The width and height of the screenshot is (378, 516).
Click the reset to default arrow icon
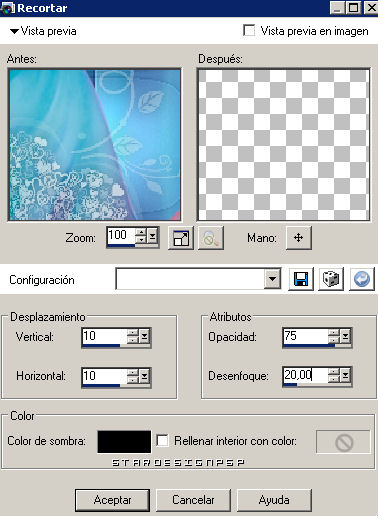[x=362, y=279]
